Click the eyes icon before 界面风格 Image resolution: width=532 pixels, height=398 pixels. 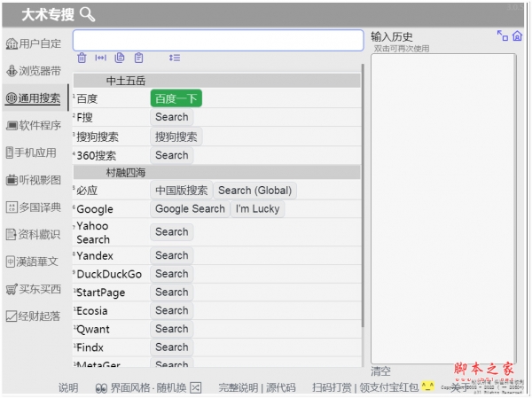(101, 388)
